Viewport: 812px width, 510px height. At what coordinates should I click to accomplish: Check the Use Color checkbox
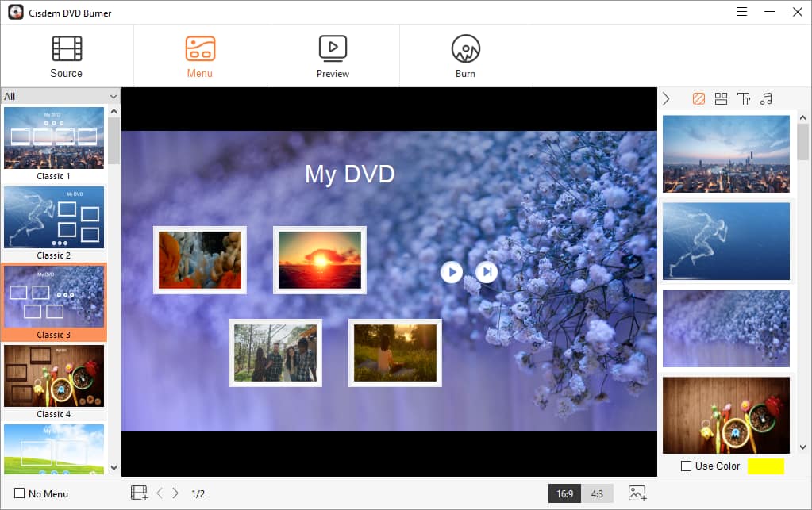click(x=686, y=466)
